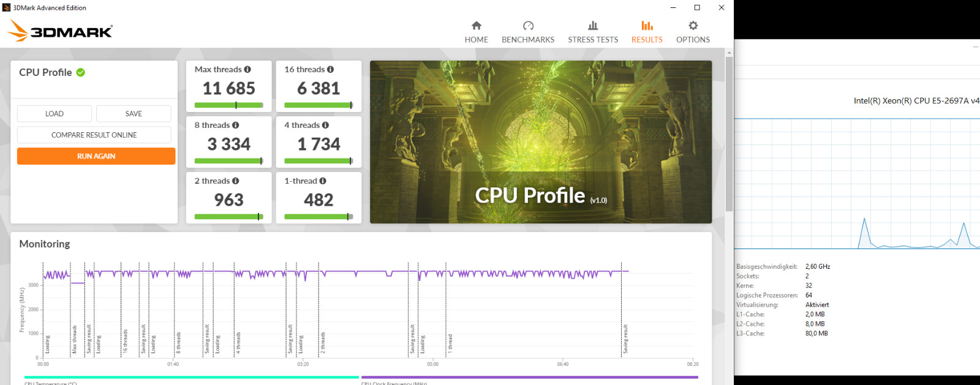The width and height of the screenshot is (980, 385).
Task: Click the 1-thread score 482
Action: 318,200
